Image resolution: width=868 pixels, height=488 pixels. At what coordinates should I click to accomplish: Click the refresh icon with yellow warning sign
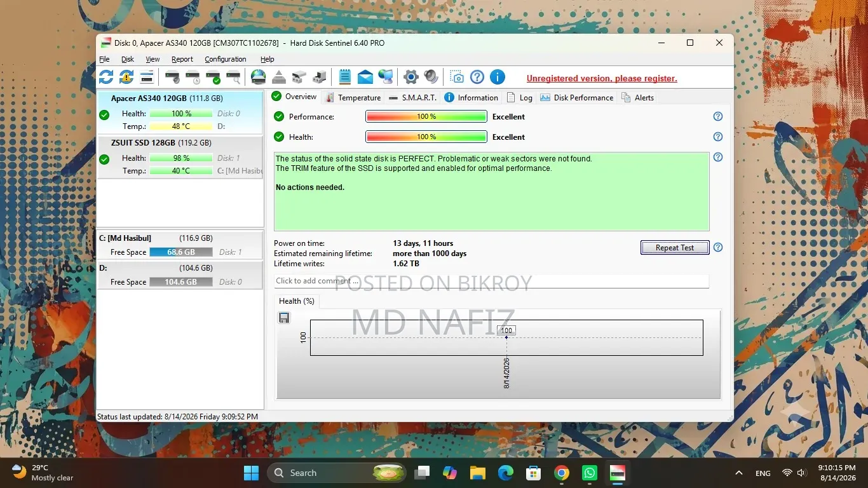tap(126, 78)
